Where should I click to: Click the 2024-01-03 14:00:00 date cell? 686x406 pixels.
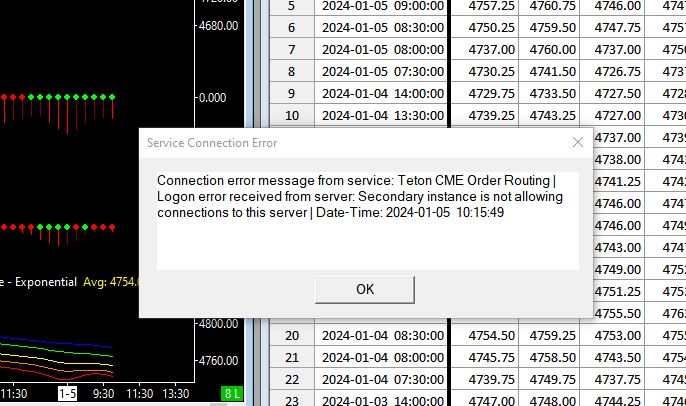click(x=382, y=399)
